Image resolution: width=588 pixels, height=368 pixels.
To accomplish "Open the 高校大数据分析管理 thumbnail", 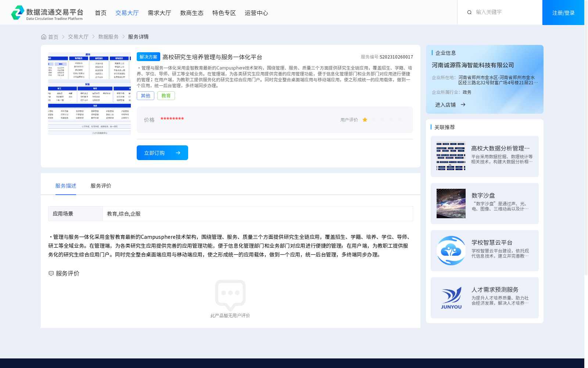I will [451, 156].
